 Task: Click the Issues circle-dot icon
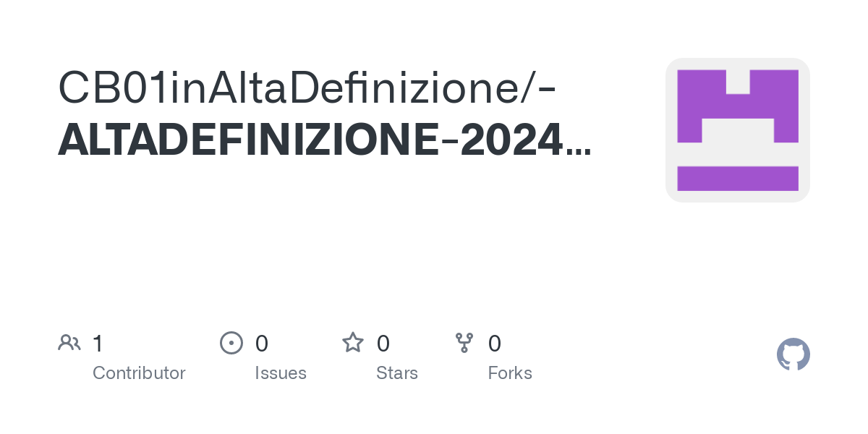tap(231, 343)
